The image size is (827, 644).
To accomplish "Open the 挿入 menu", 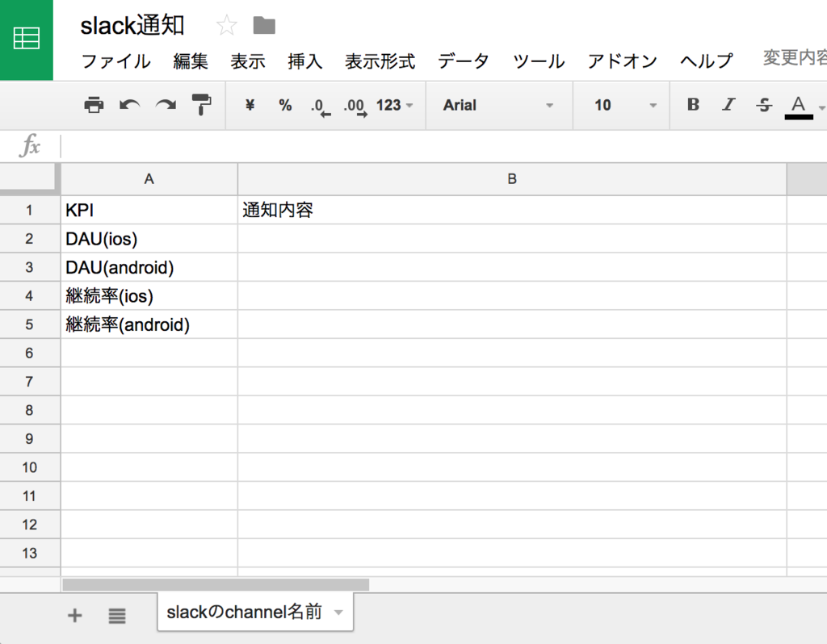I will pyautogui.click(x=304, y=61).
